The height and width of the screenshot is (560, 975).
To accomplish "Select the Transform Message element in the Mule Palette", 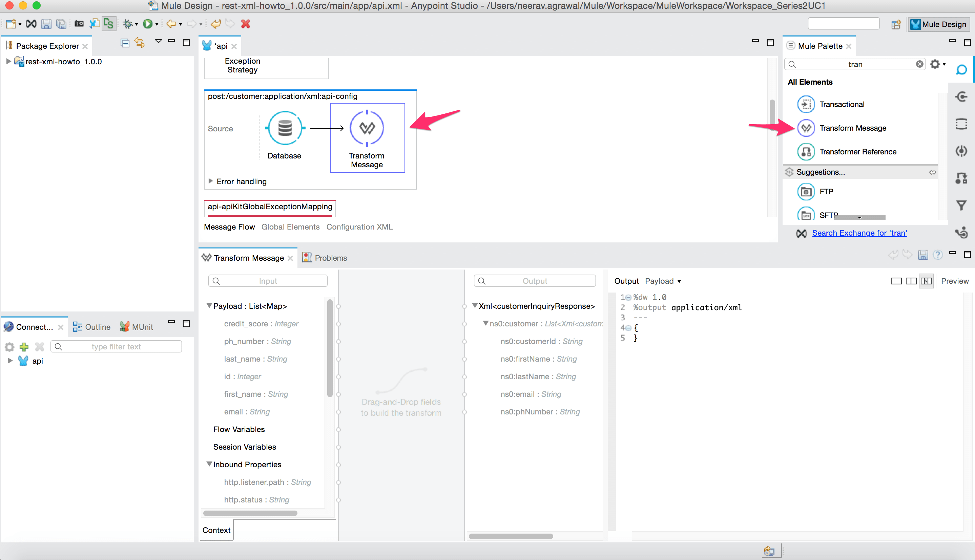I will tap(853, 128).
